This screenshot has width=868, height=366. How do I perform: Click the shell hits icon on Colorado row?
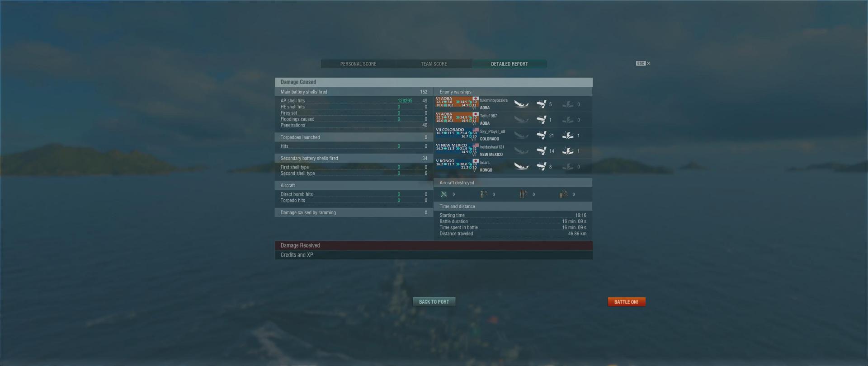click(541, 135)
